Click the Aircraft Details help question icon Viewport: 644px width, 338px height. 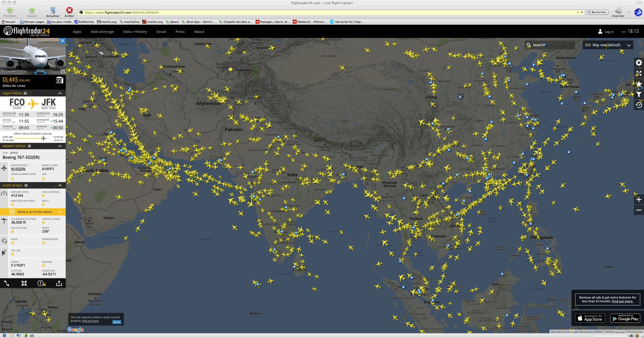tap(29, 146)
